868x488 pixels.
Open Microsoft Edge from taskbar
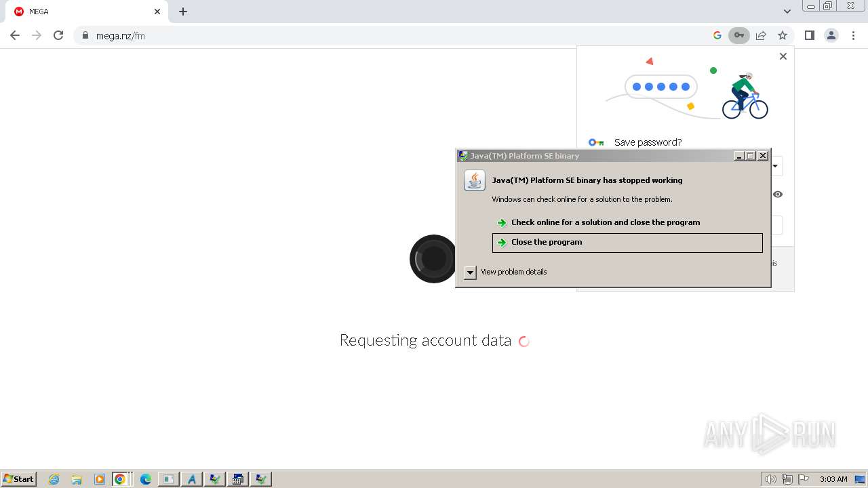pyautogui.click(x=146, y=479)
